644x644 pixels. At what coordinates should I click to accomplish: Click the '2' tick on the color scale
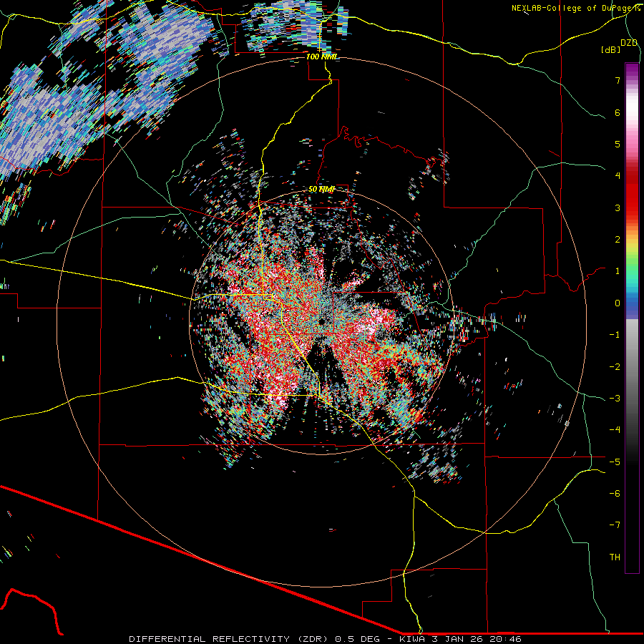click(x=618, y=240)
